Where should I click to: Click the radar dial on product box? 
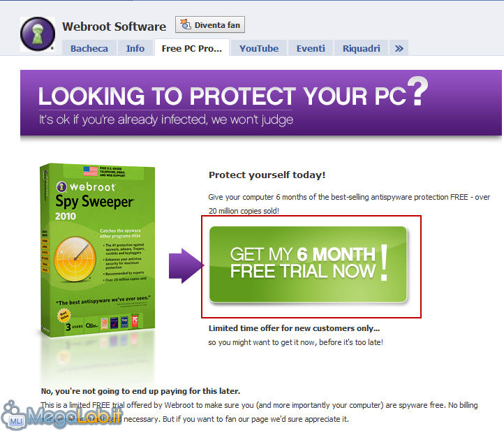pos(75,259)
